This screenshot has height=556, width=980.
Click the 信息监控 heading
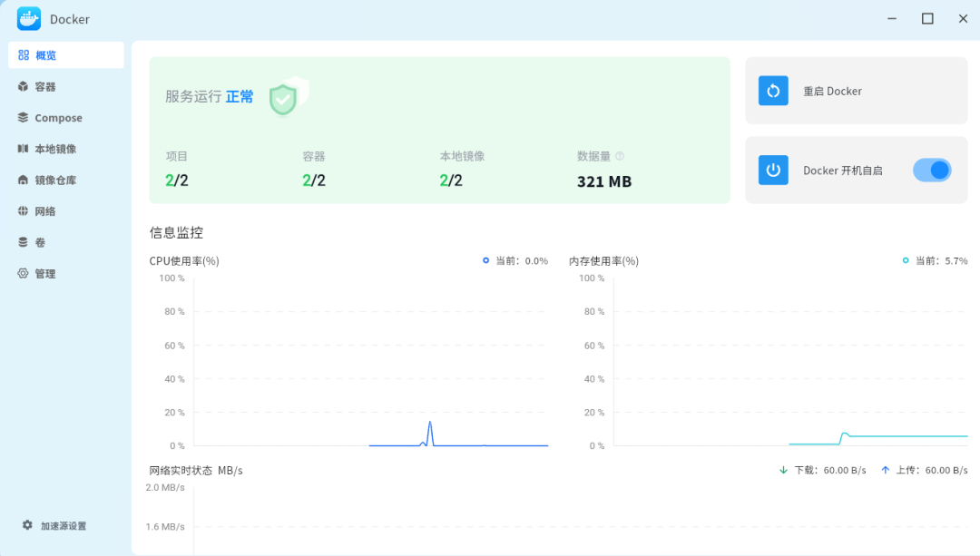(176, 233)
